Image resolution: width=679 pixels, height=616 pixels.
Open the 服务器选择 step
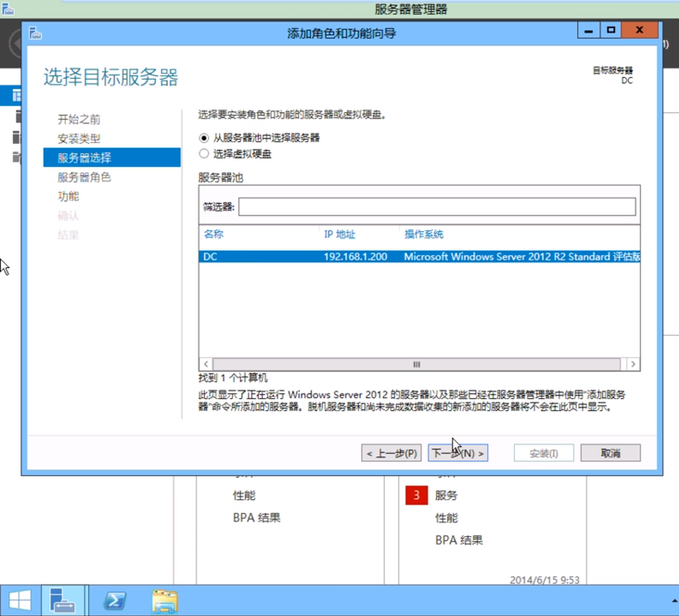[112, 158]
